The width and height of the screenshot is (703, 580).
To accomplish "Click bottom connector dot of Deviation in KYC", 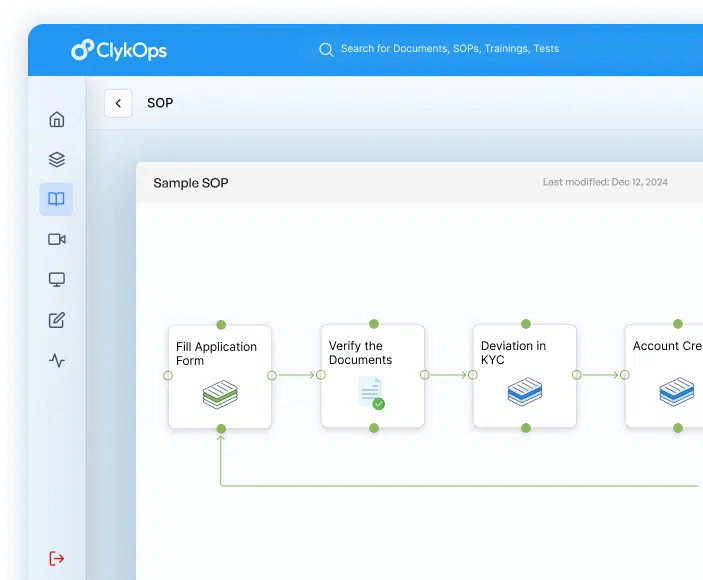I will click(x=525, y=428).
